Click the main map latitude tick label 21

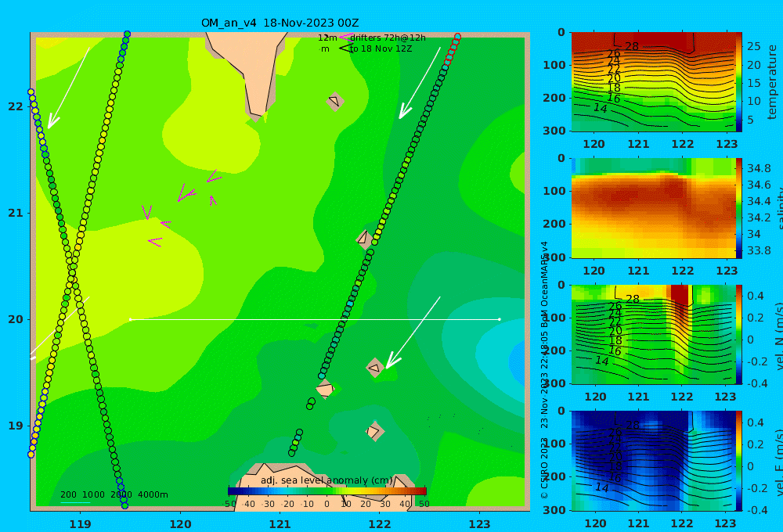pyautogui.click(x=16, y=213)
